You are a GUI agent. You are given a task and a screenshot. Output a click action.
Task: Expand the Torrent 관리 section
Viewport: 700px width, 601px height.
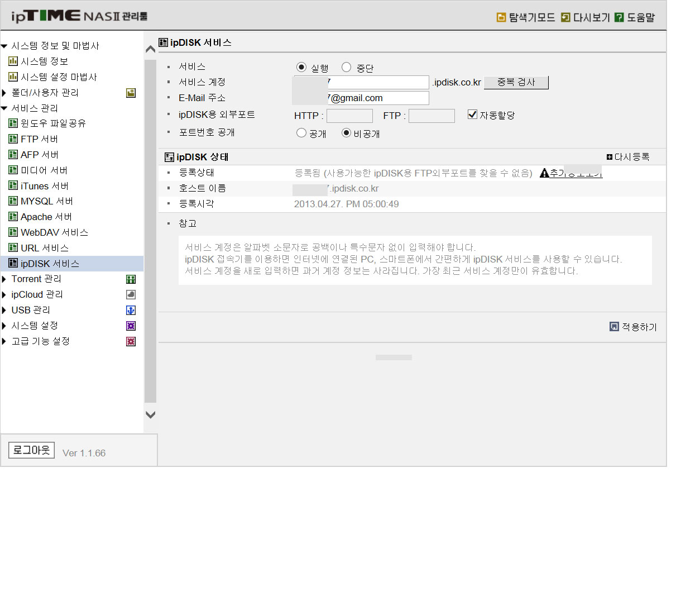[4, 279]
